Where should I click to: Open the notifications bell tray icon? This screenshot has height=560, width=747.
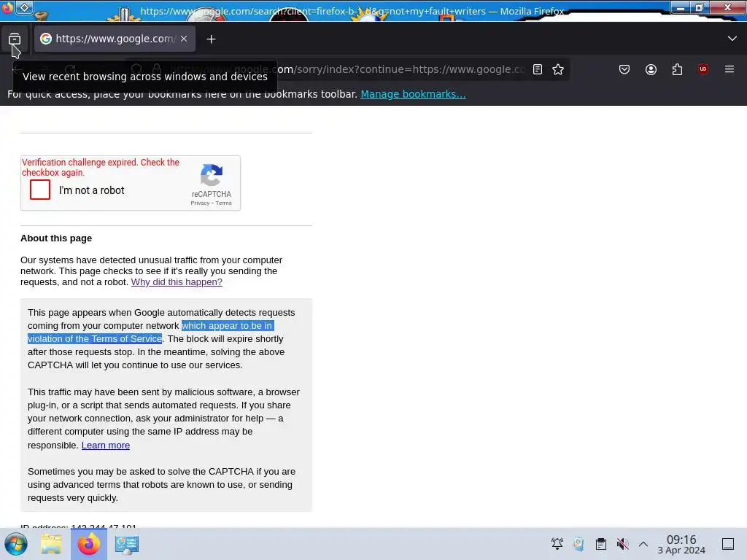(x=557, y=544)
